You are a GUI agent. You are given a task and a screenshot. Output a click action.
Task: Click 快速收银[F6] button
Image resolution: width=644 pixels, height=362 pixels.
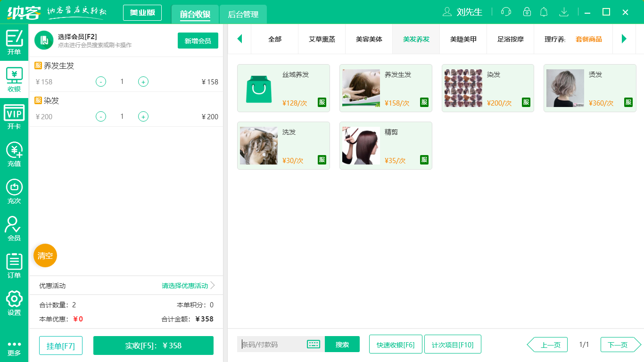tap(396, 344)
